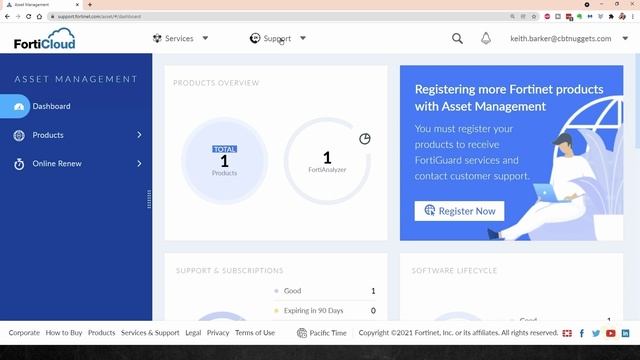
Task: Open the Privacy footer link
Action: [218, 333]
